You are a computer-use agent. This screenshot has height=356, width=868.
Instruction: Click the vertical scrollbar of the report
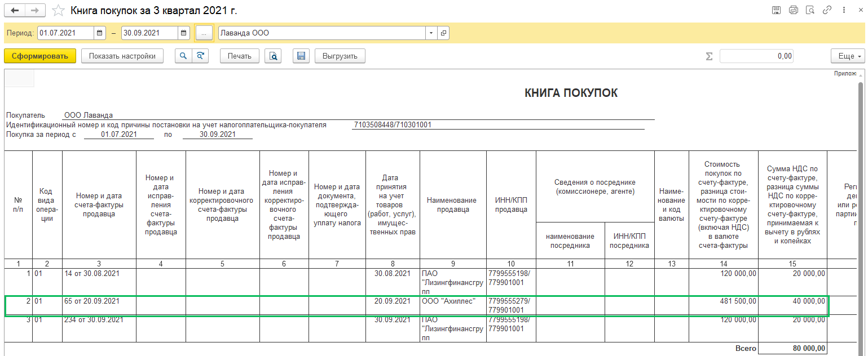tap(861, 214)
